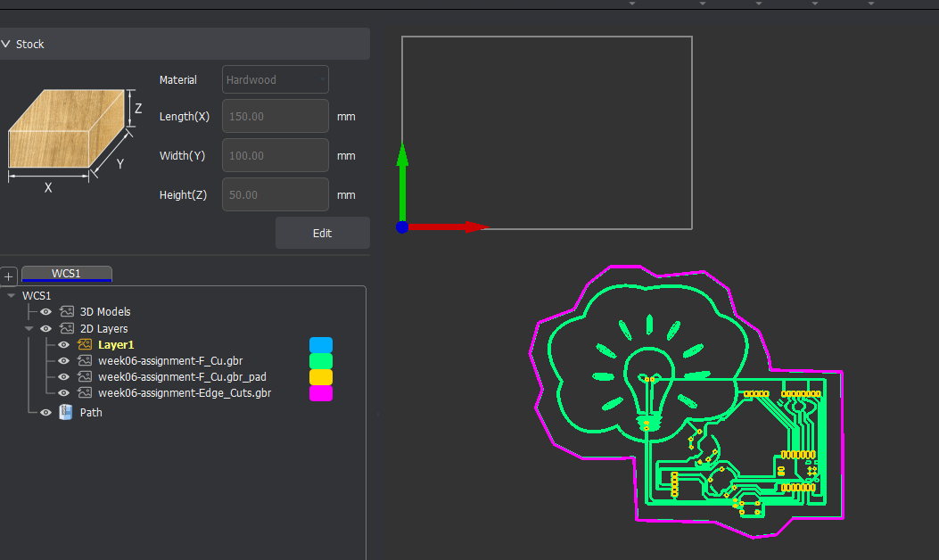Click the Length(X) input field

275,116
